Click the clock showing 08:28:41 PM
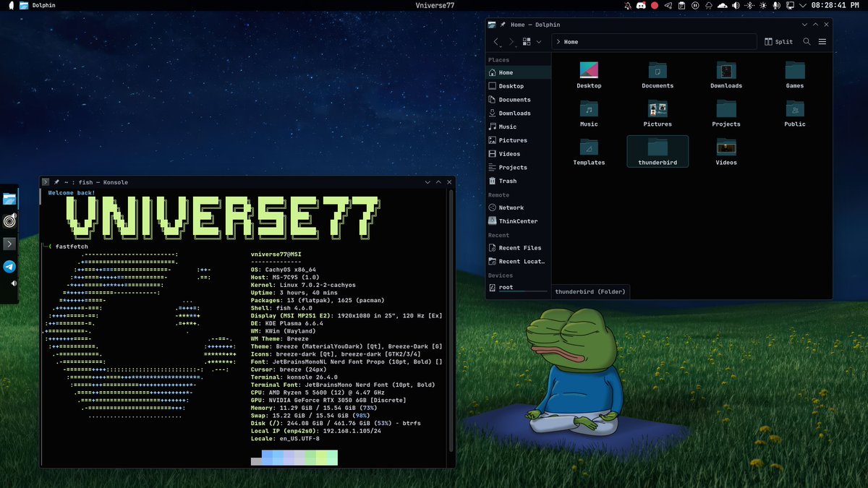 tap(835, 5)
